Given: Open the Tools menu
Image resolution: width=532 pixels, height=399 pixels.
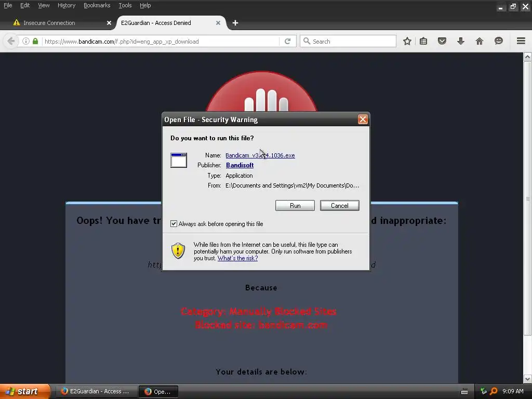Looking at the screenshot, I should 125,5.
